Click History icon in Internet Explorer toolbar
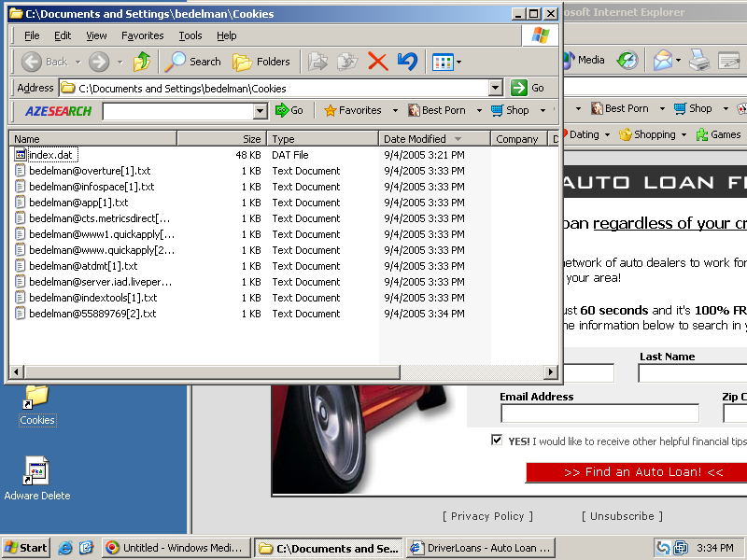Screen dimensions: 747x560 click(x=627, y=60)
